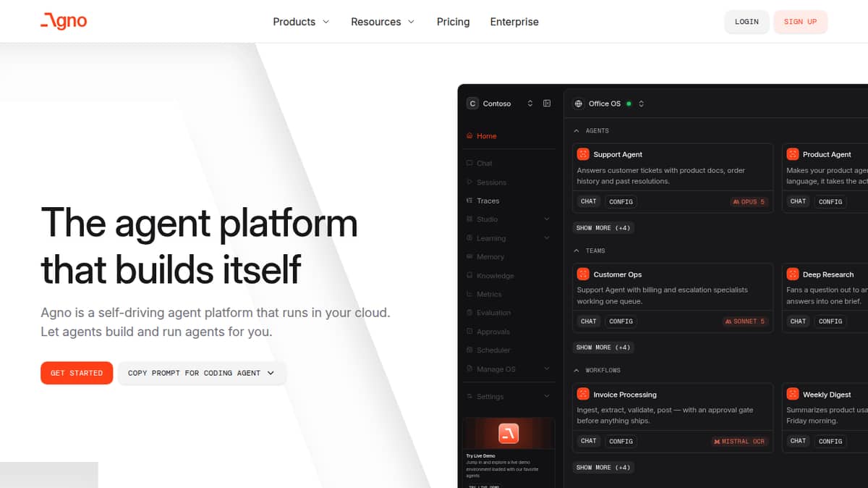Click the Sign Up button
This screenshot has height=488, width=868.
(800, 22)
